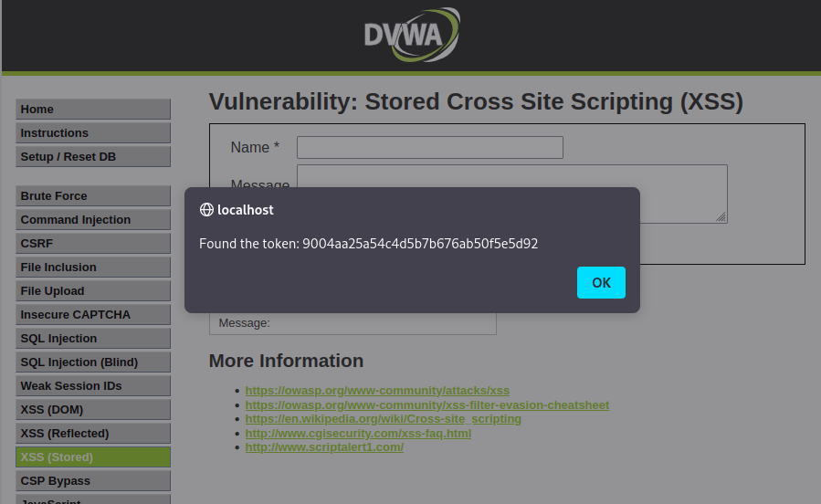Click the Name * field label
821x504 pixels.
click(x=255, y=148)
